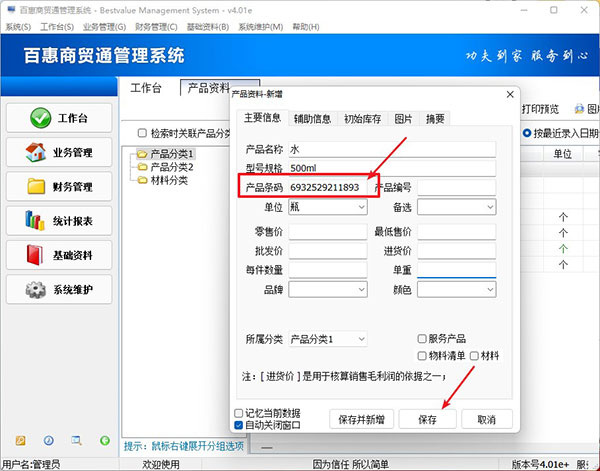Click the 型号规格 field containing 500ml

pos(392,168)
